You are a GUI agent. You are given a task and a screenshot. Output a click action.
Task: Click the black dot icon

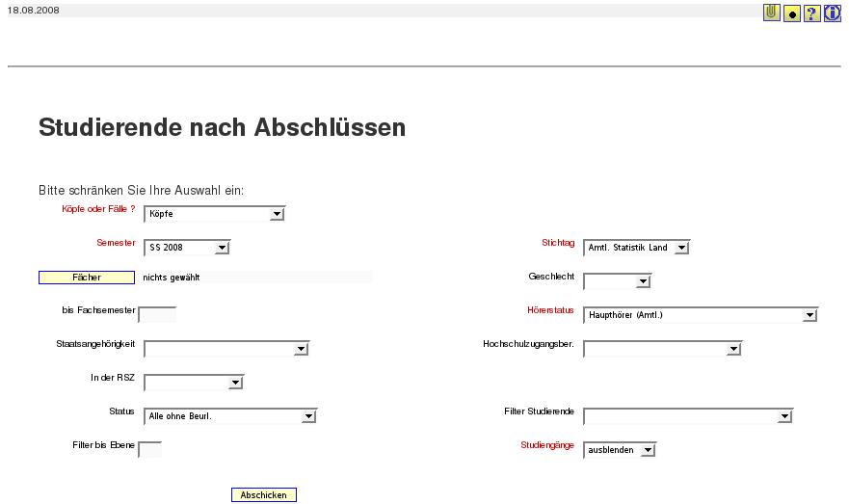point(791,13)
